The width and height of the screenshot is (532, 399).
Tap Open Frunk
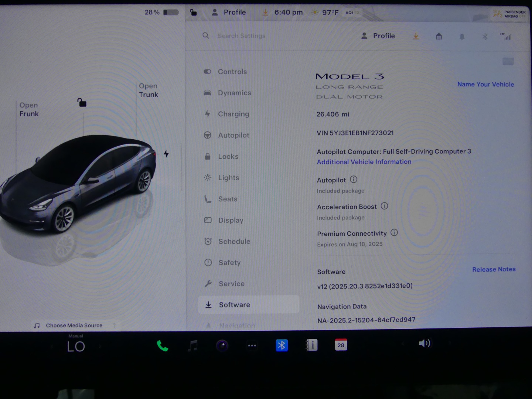pos(29,109)
